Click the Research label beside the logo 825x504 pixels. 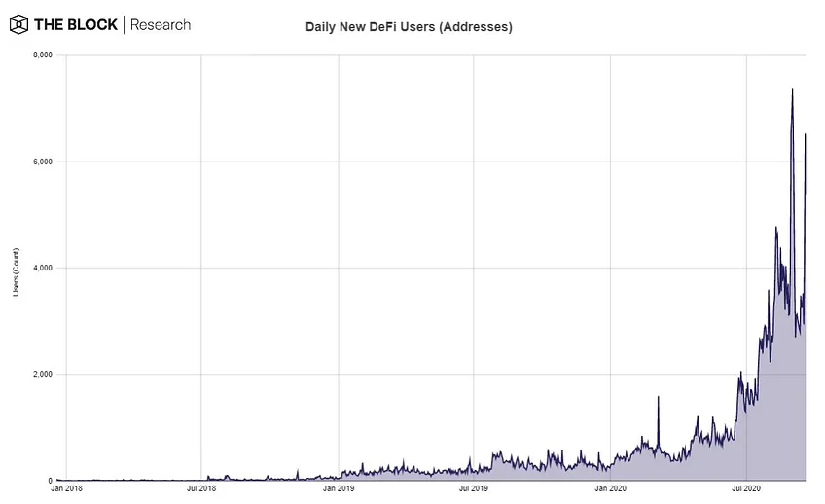[x=161, y=24]
